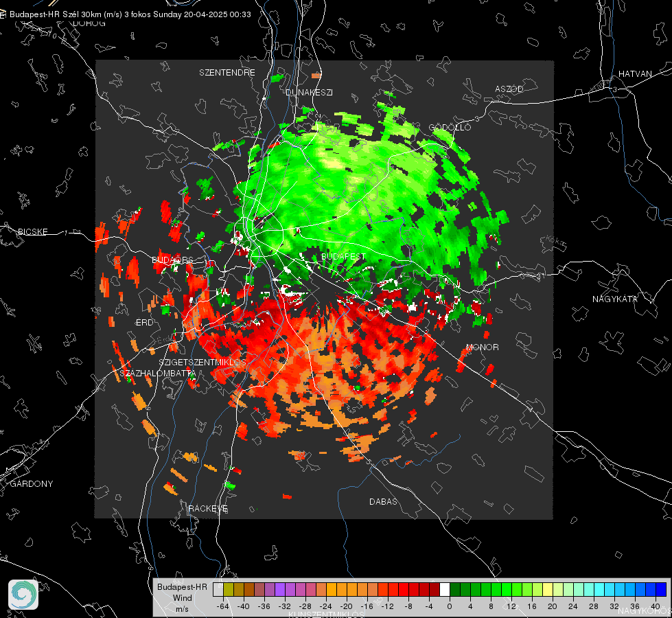
Task: Select the GÖDÖLLŐ town label
Action: pos(450,127)
